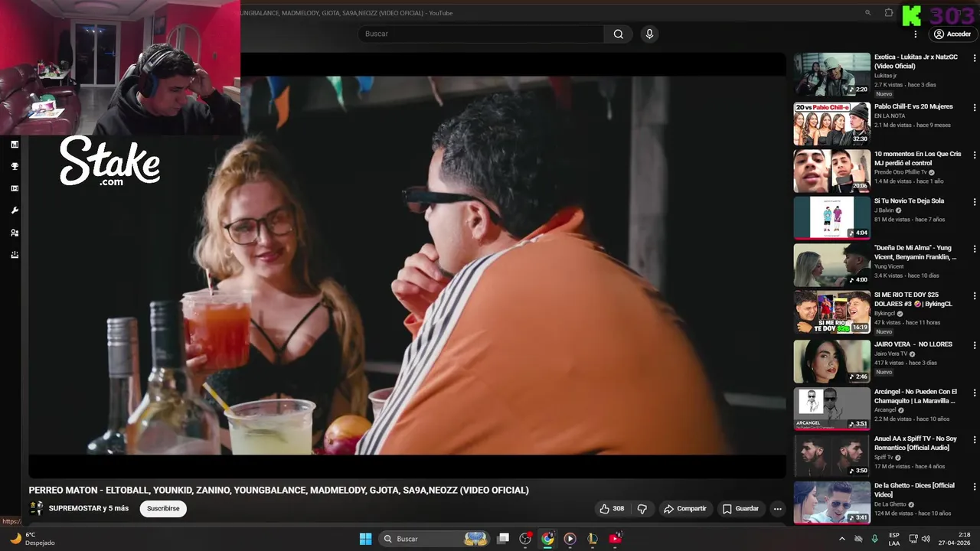Open YouTube settings three-dot menu near Acceder
This screenshot has width=980, height=551.
[x=915, y=34]
